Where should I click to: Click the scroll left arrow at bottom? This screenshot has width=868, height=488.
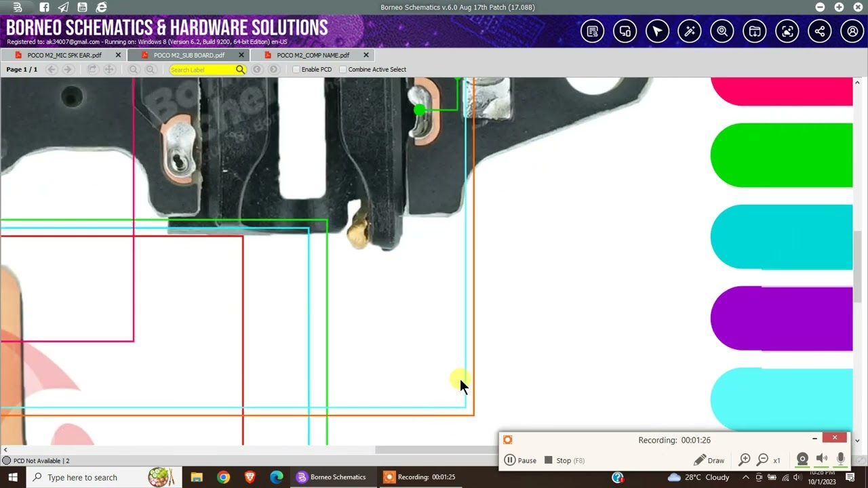point(5,450)
